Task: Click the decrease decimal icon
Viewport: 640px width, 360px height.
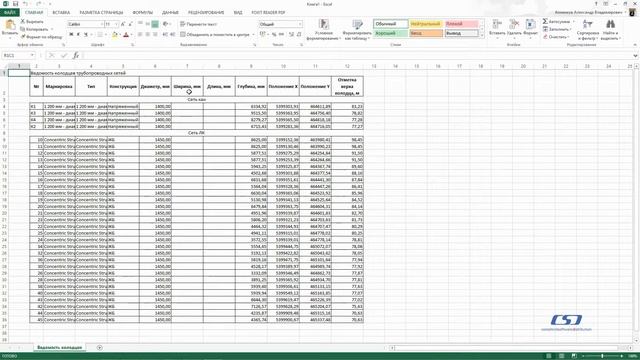Action: coord(299,35)
